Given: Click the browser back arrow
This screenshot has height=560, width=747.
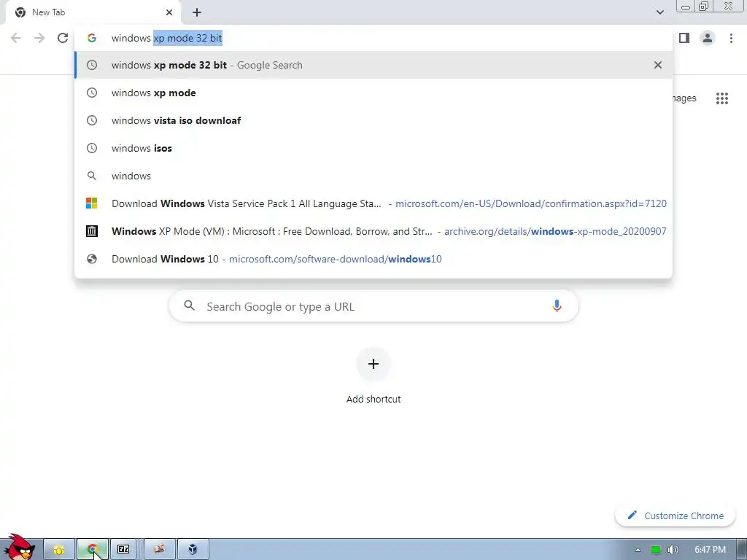Looking at the screenshot, I should pos(16,38).
